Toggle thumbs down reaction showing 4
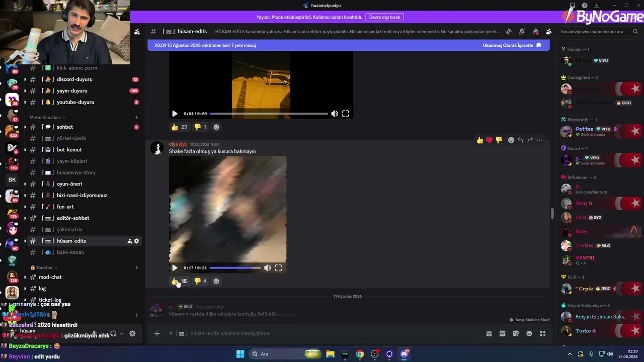 (200, 281)
